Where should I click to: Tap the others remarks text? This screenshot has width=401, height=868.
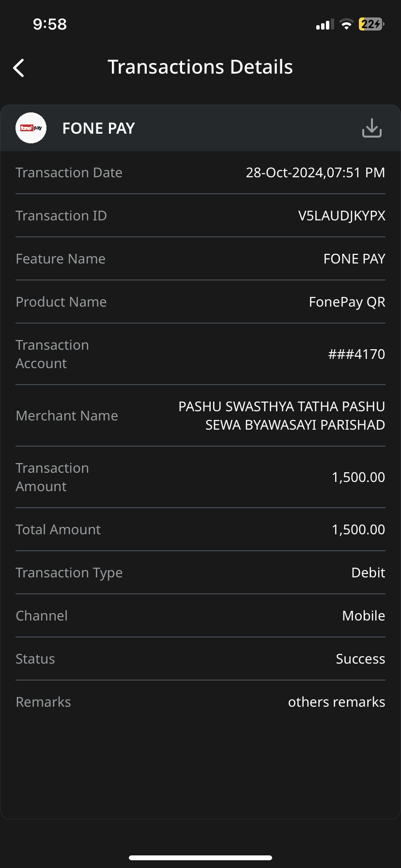337,702
